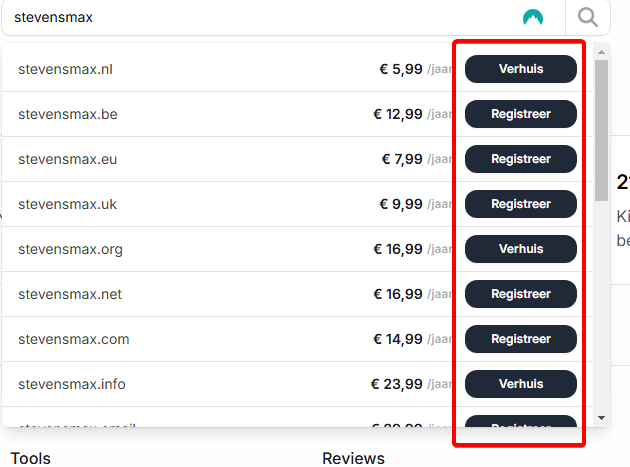Click Verhuis button for stevensmax.nl
630x467 pixels.
pos(521,69)
